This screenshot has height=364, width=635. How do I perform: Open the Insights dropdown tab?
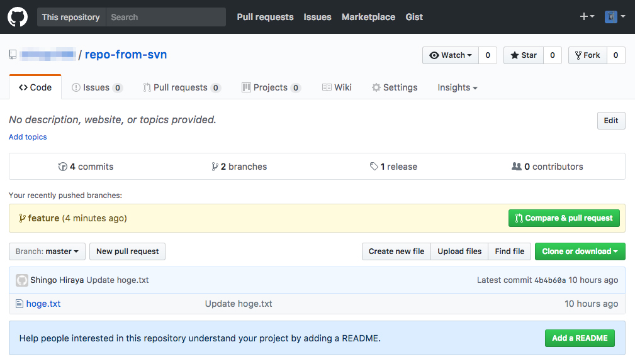point(457,87)
